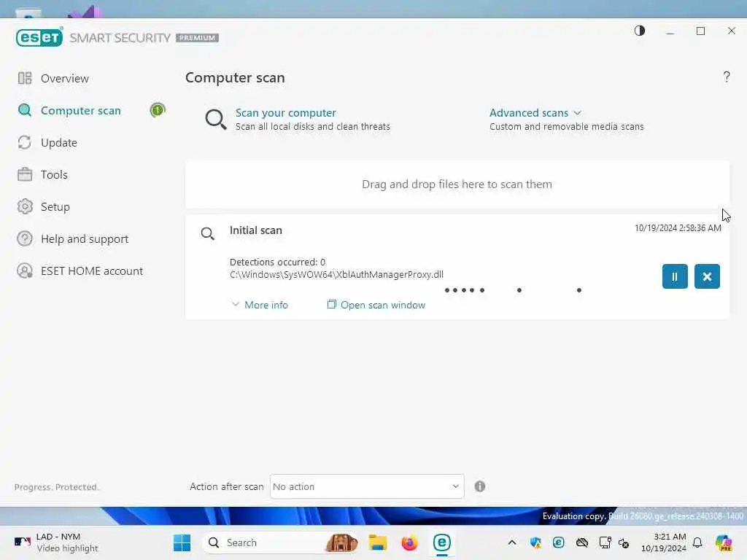Click the Scan your computer magnifier icon
The height and width of the screenshot is (560, 747).
click(216, 119)
